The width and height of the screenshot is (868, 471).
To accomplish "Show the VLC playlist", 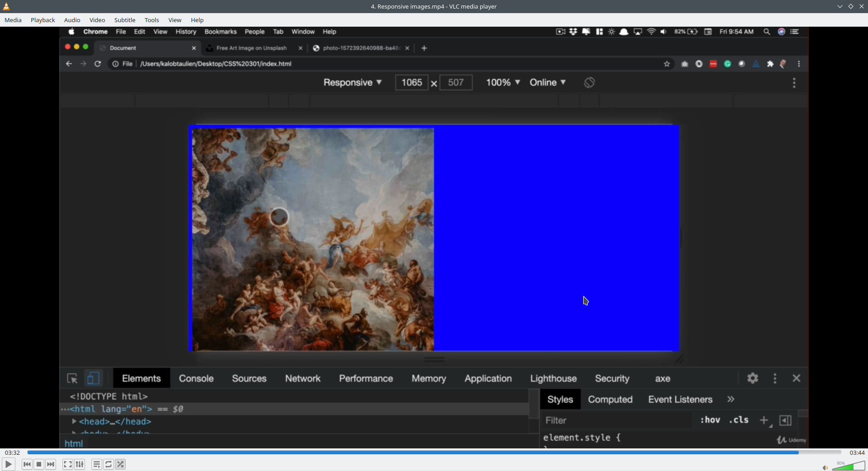I will click(x=97, y=464).
